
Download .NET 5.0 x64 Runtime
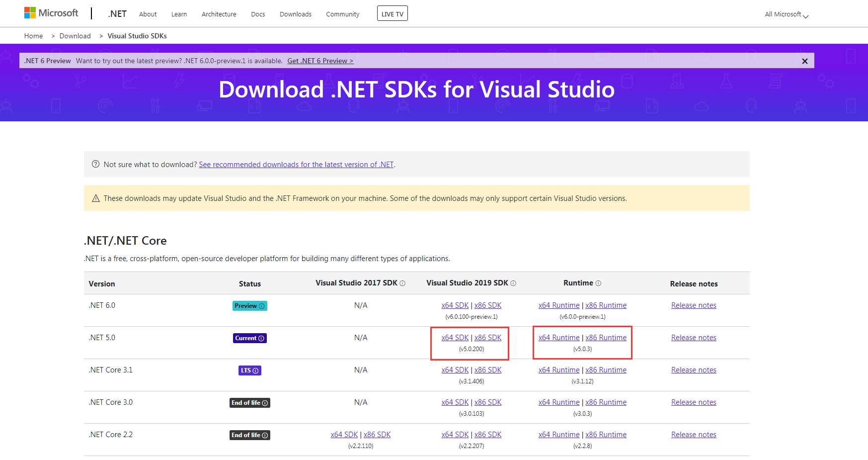tap(559, 338)
